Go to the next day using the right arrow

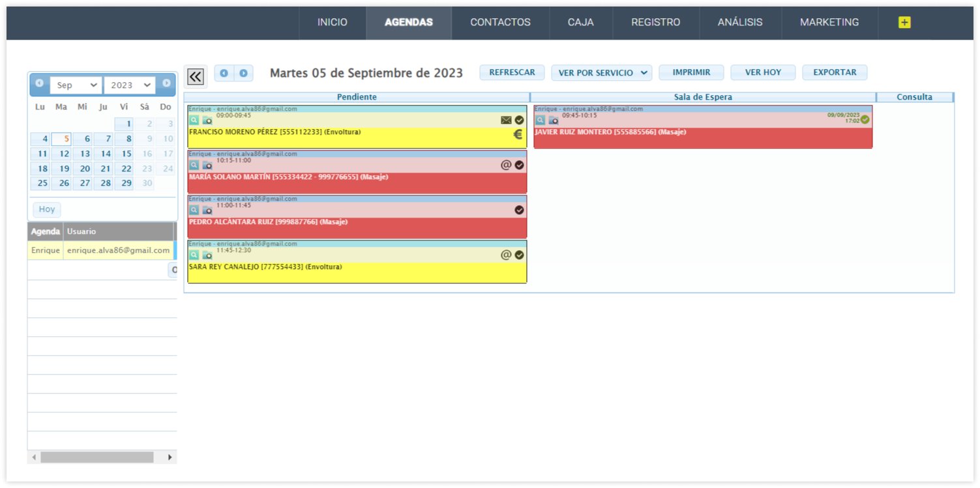click(243, 73)
